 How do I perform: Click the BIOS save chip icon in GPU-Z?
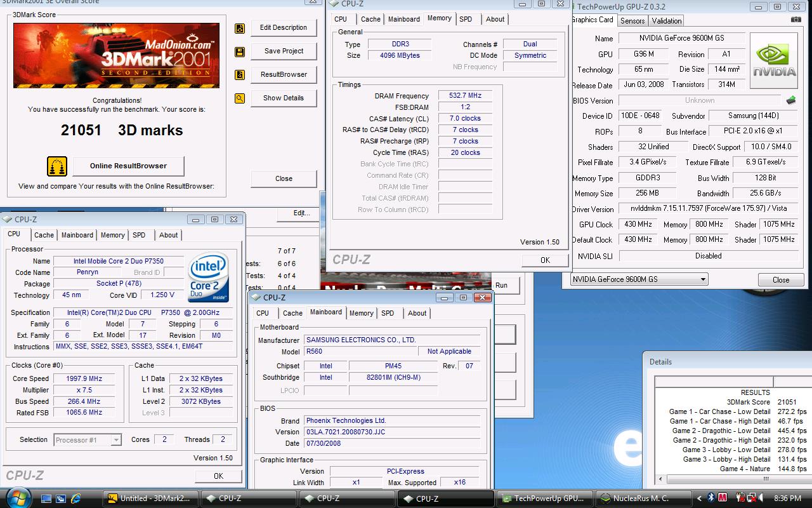790,100
